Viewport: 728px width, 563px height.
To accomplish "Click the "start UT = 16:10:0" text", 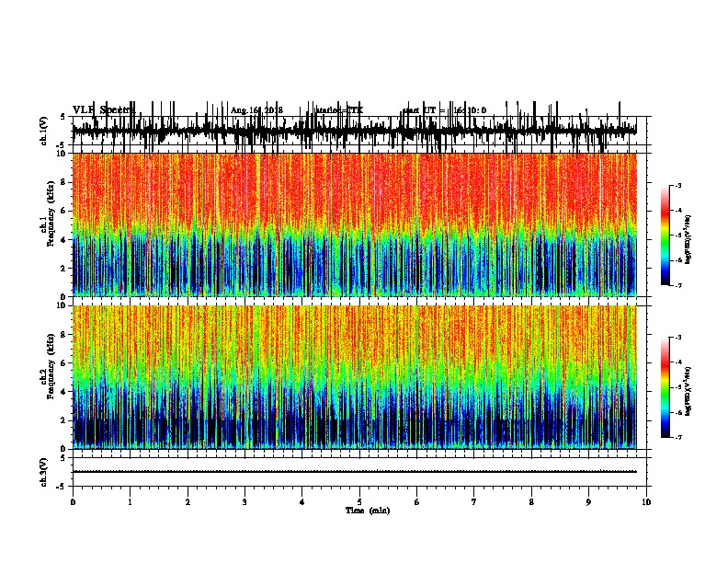I will coord(444,110).
